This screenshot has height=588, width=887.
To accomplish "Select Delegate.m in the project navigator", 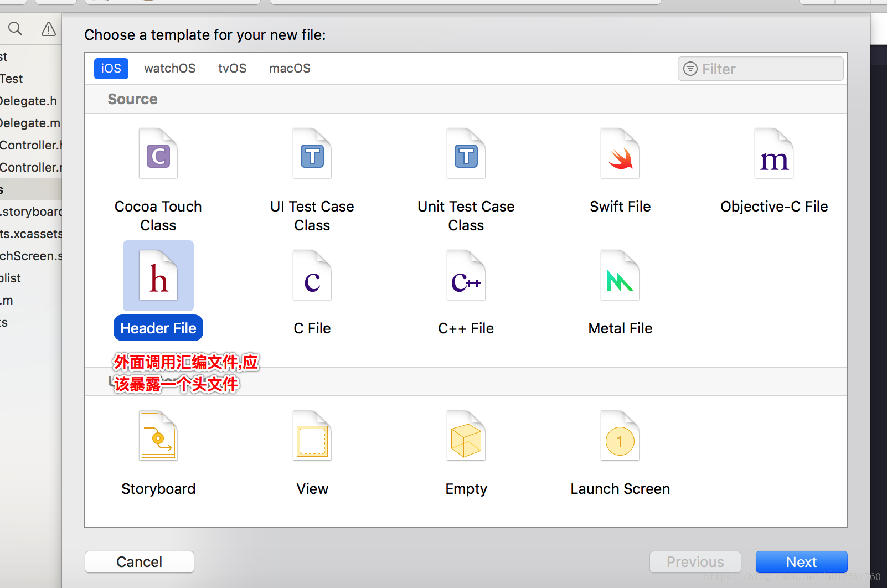I will pyautogui.click(x=30, y=123).
